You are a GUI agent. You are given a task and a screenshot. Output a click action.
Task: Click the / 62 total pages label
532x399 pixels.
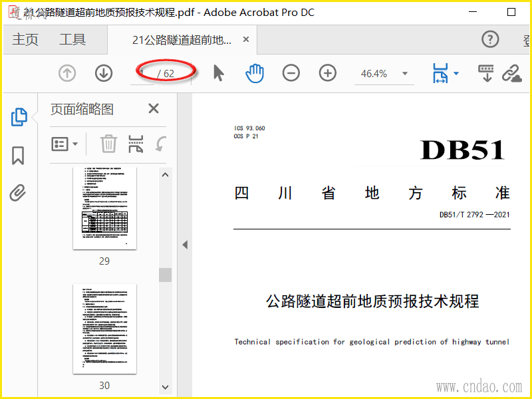click(166, 74)
